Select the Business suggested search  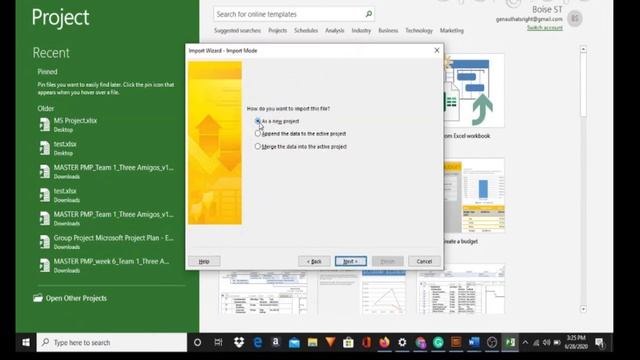point(388,31)
